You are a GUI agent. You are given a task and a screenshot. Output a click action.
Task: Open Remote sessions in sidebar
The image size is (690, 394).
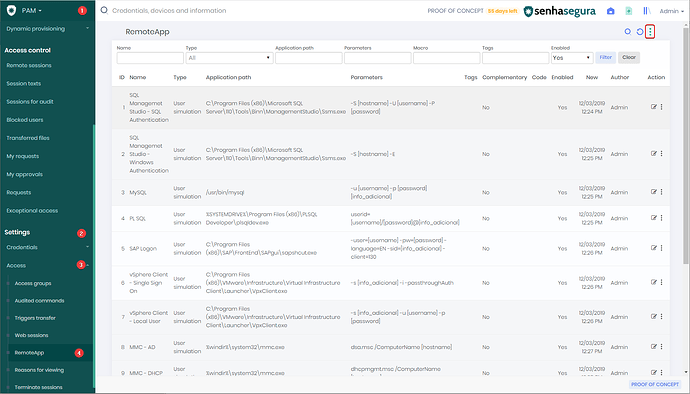coord(29,65)
